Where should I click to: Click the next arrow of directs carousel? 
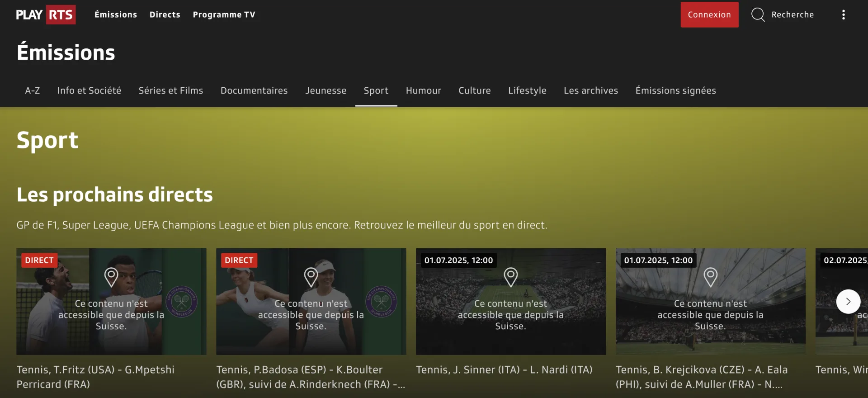pyautogui.click(x=848, y=302)
